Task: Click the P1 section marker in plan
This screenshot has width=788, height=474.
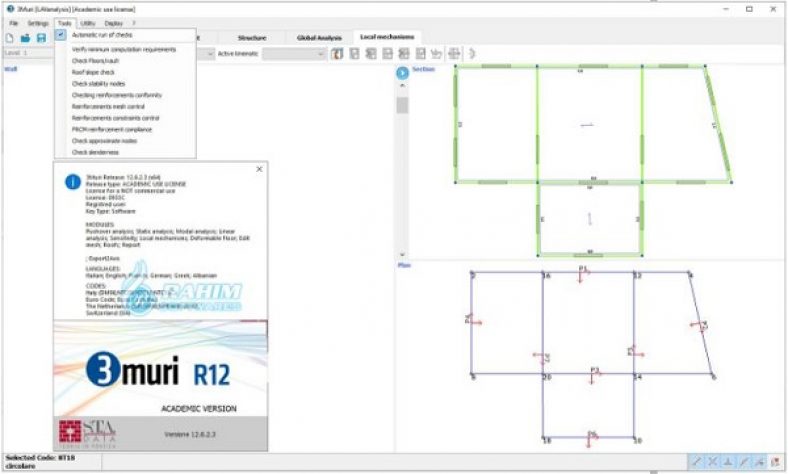Action: coord(583,274)
